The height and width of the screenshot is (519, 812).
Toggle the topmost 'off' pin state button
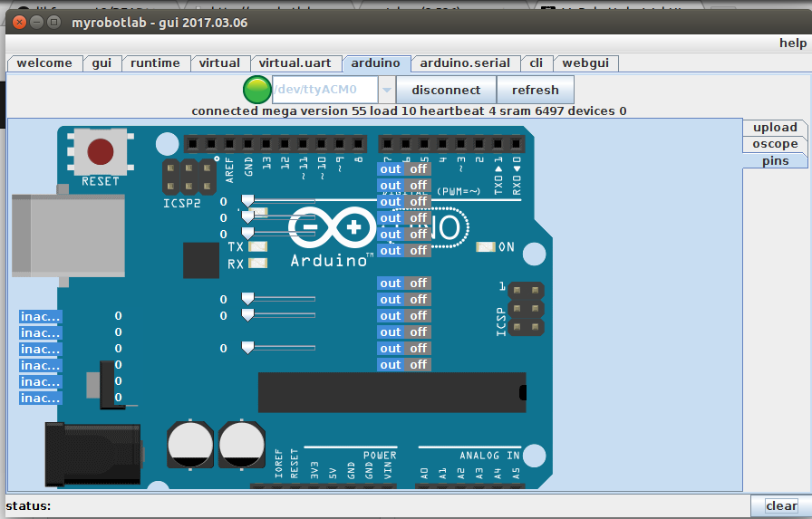tap(418, 169)
